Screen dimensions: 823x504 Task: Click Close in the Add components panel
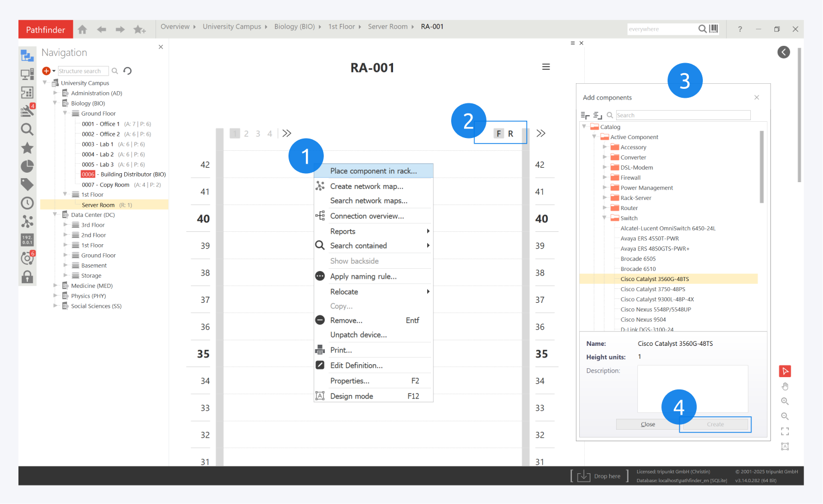click(x=647, y=424)
